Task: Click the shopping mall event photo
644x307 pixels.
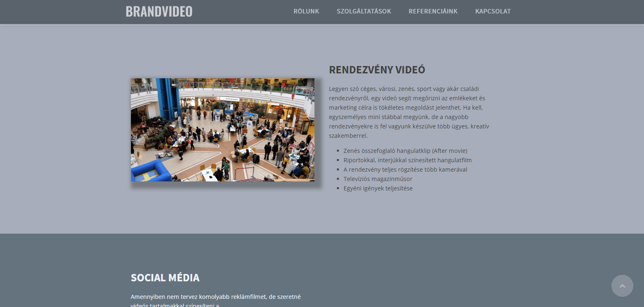Action: click(x=222, y=130)
